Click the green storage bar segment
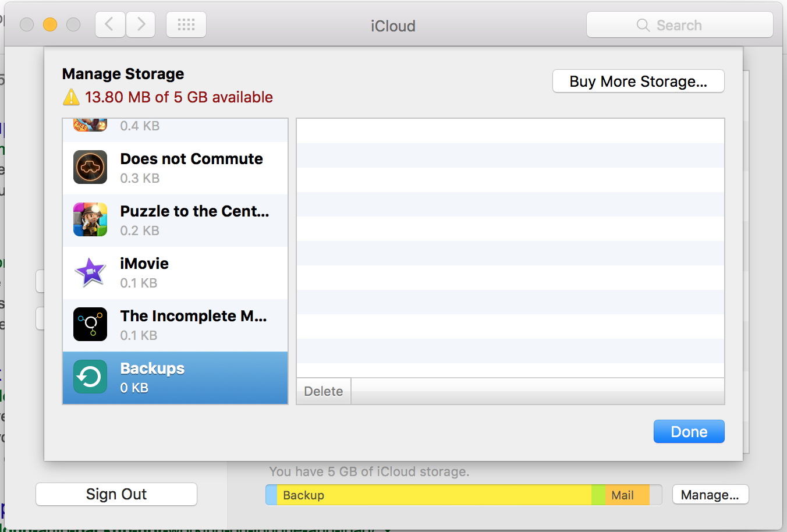Image resolution: width=787 pixels, height=532 pixels. pyautogui.click(x=598, y=495)
